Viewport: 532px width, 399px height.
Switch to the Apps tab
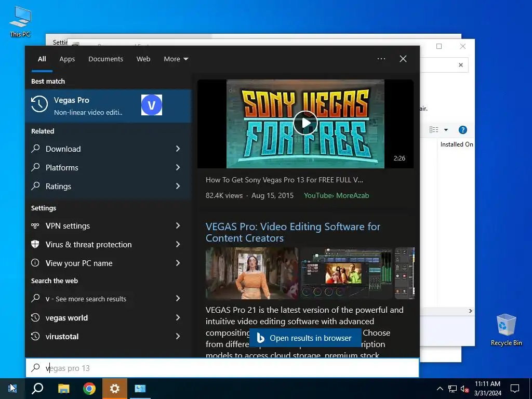67,59
